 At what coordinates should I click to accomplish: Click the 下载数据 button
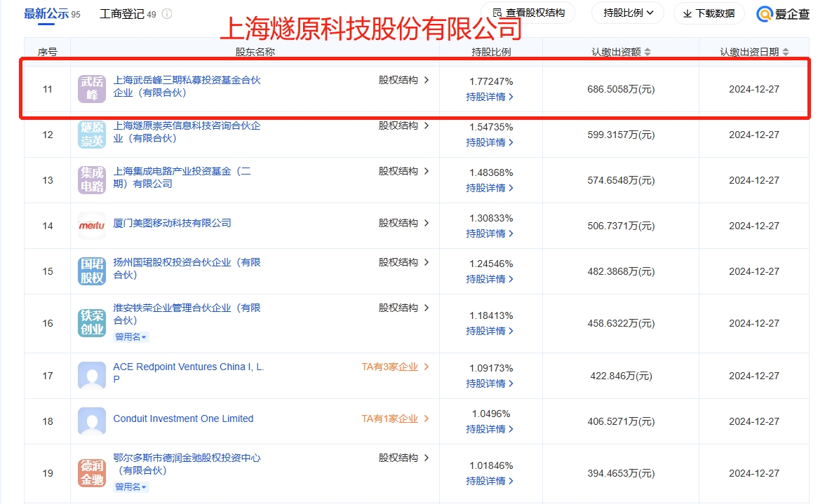point(709,13)
